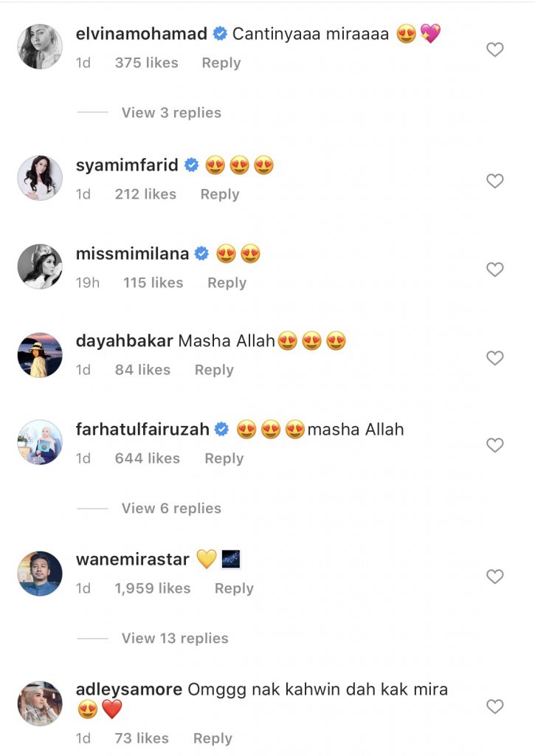535x756 pixels.
Task: Like adleysamore's comment
Action: pyautogui.click(x=494, y=707)
